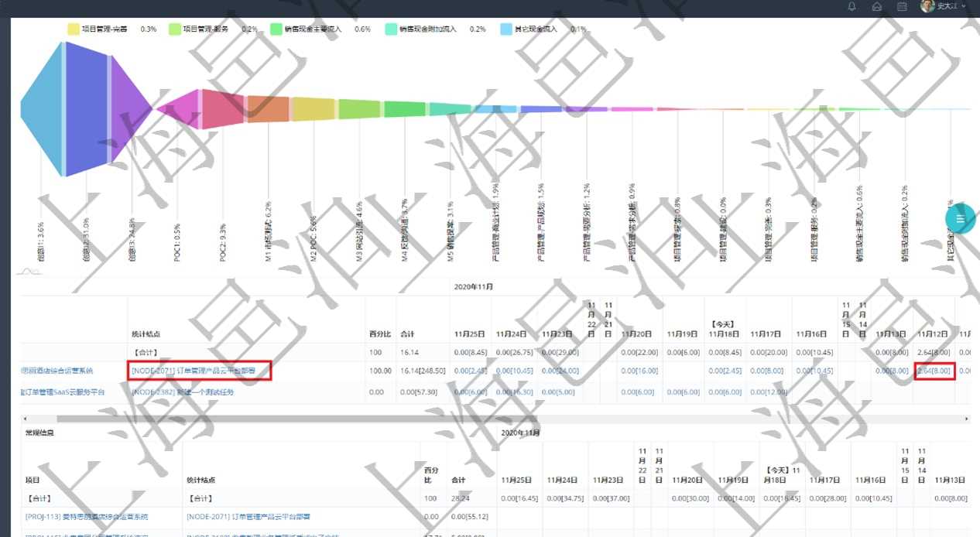
Task: Expand the user account dropdown arrow
Action: 963,7
